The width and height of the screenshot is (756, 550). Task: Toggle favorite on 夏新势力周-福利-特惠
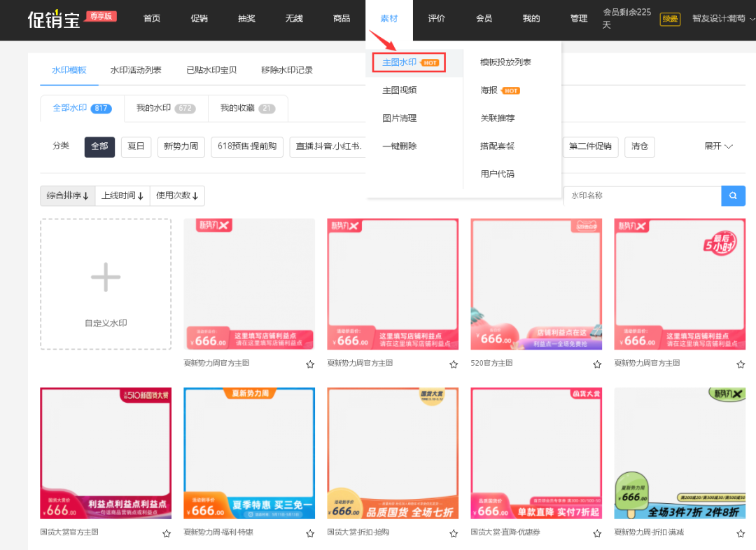tap(310, 533)
